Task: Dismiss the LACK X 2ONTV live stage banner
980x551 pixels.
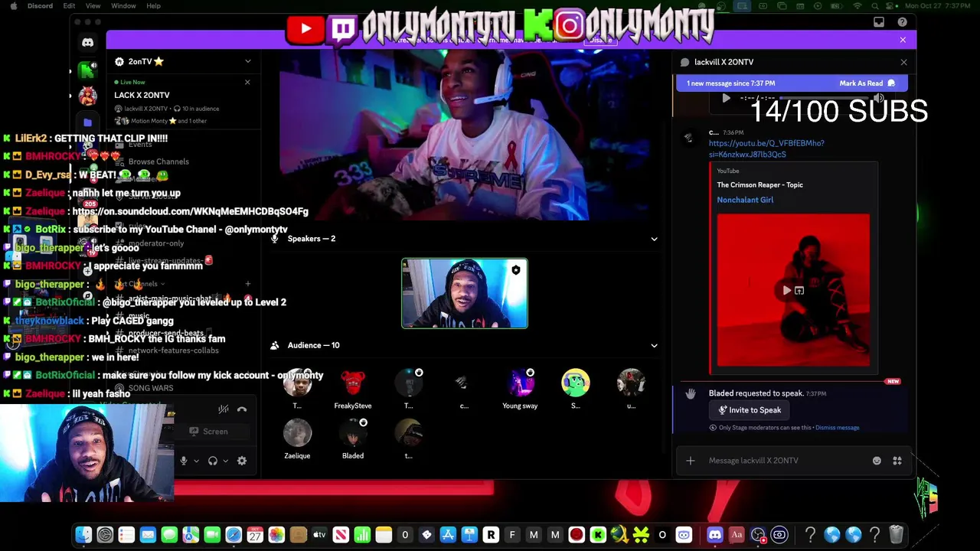Action: [x=247, y=82]
